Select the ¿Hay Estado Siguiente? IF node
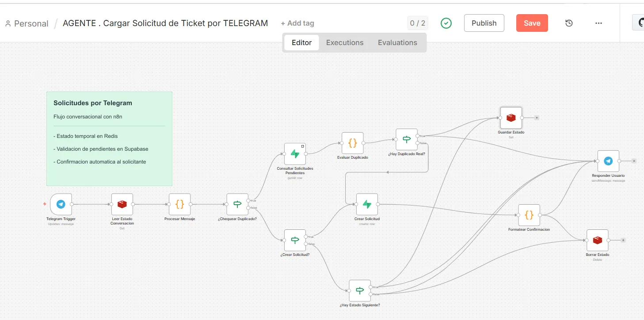644x320 pixels. (x=360, y=290)
